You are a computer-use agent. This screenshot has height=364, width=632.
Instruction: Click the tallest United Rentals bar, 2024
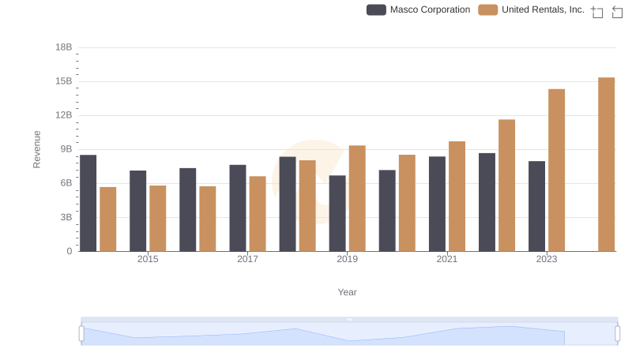tap(606, 164)
